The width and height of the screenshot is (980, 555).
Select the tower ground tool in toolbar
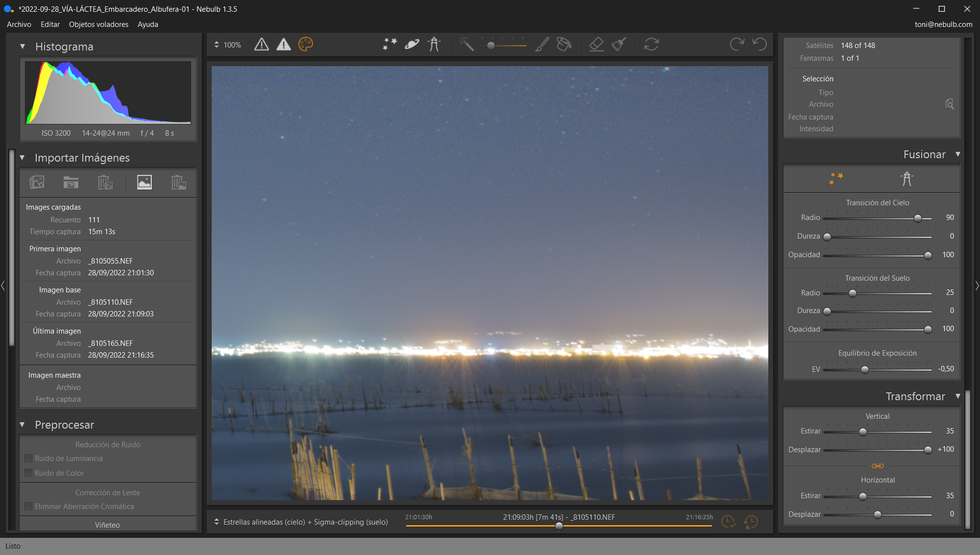click(434, 45)
